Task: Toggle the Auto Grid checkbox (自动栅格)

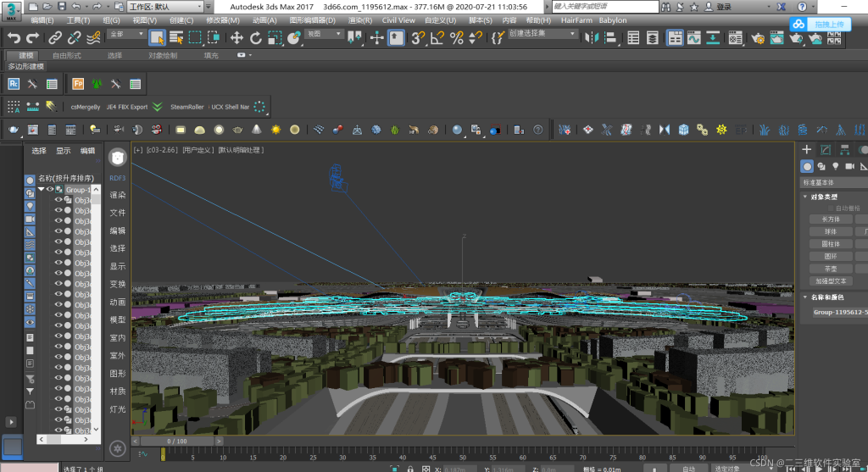Action: (831, 208)
